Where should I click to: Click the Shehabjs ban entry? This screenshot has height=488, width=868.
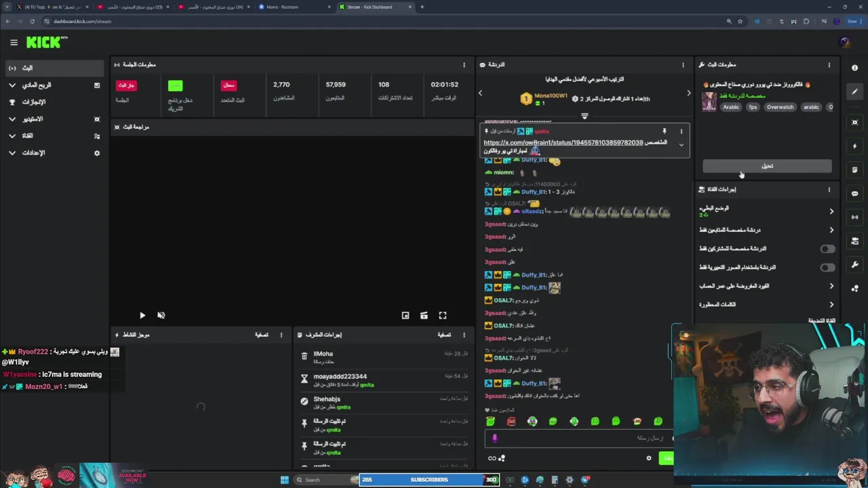(x=384, y=403)
